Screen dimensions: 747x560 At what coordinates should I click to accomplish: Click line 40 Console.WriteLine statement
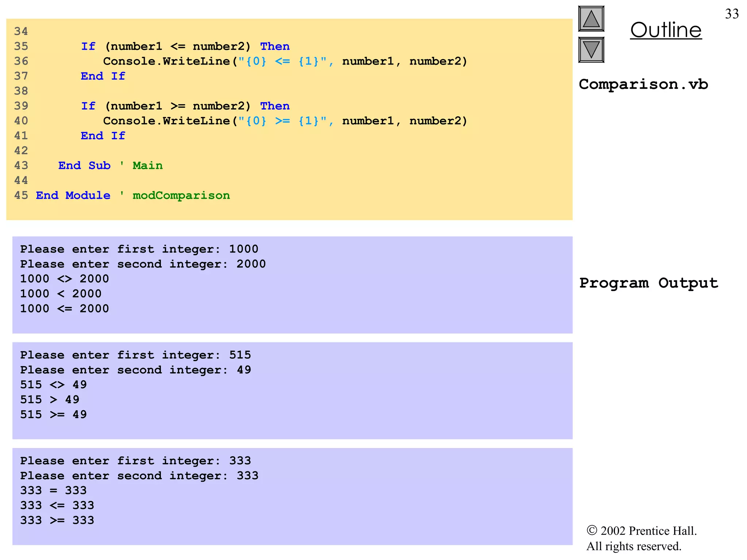[285, 121]
